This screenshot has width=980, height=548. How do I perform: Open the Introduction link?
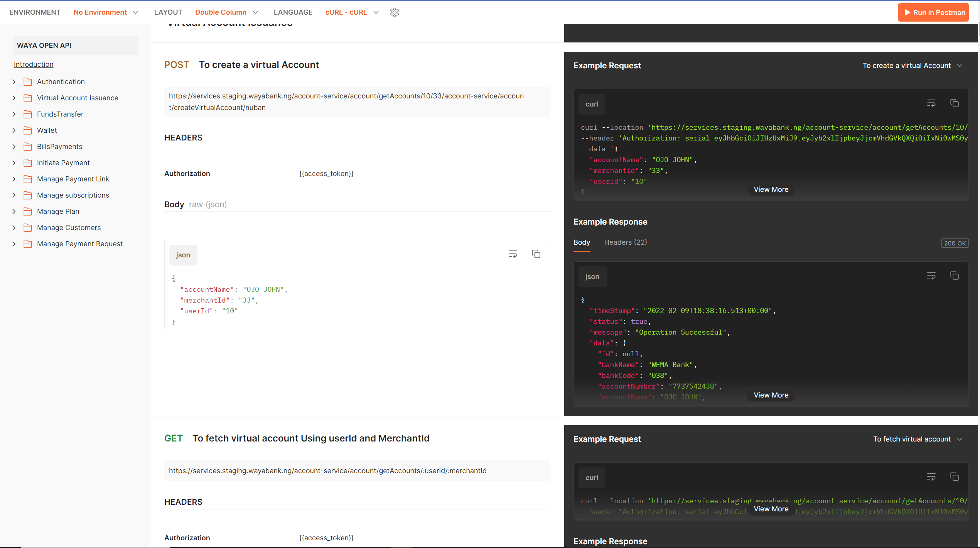pyautogui.click(x=34, y=64)
